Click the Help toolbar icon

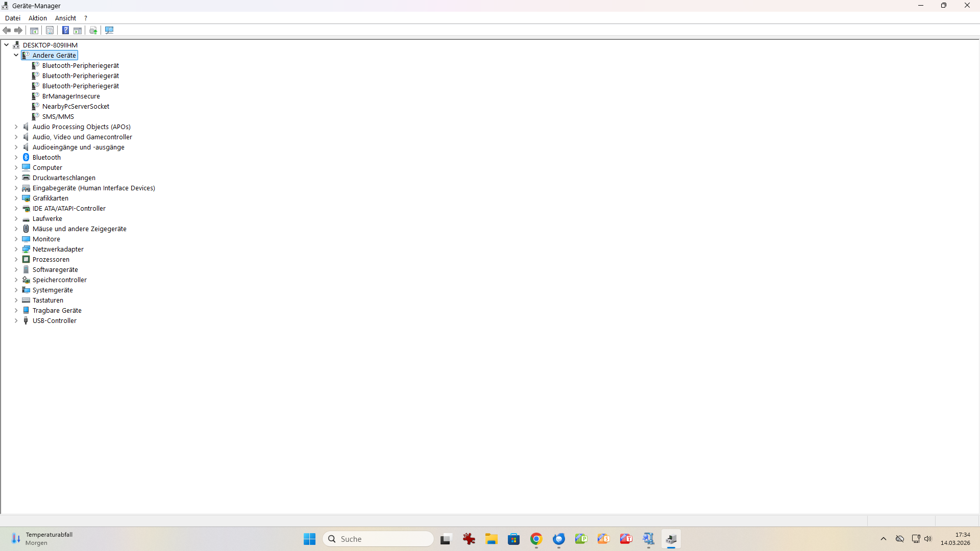tap(65, 31)
